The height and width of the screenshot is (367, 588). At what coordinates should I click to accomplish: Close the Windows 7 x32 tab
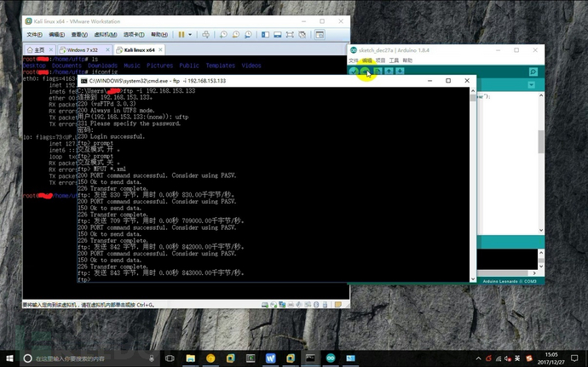point(107,50)
